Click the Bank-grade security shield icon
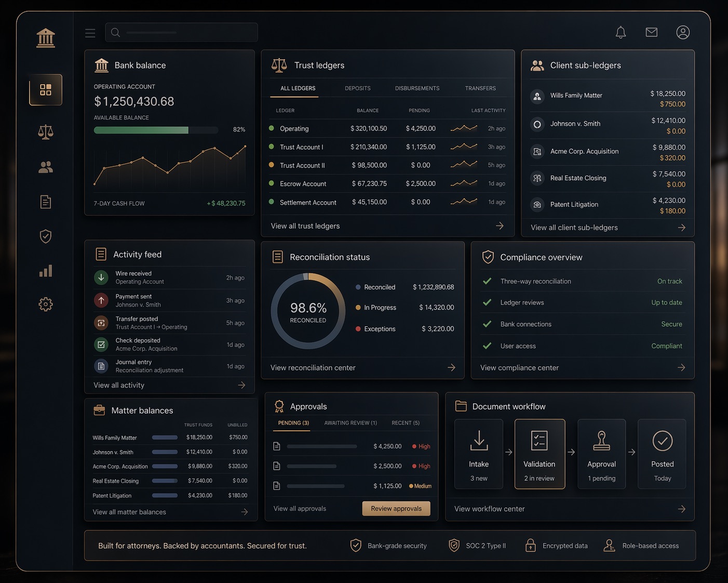Screen dimensions: 728x583 tap(356, 545)
